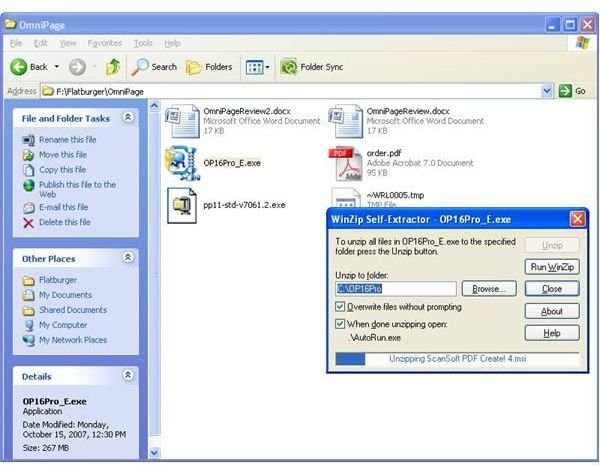Click the unzipping progress bar
Viewport: 600px width, 466px height.
click(457, 359)
